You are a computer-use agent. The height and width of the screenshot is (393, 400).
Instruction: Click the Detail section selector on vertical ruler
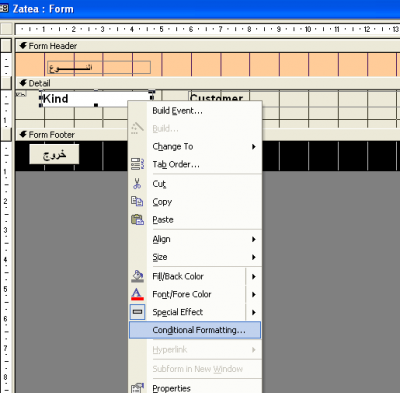(6, 83)
